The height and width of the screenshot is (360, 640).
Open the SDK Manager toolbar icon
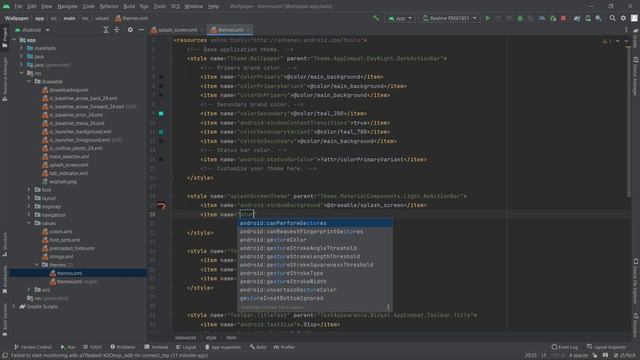click(598, 18)
